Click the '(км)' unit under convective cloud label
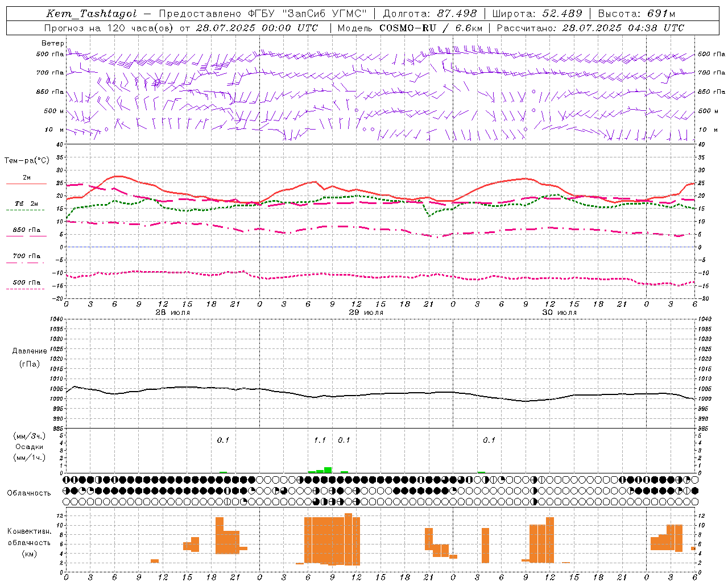The width and height of the screenshot is (728, 582). pos(30,554)
